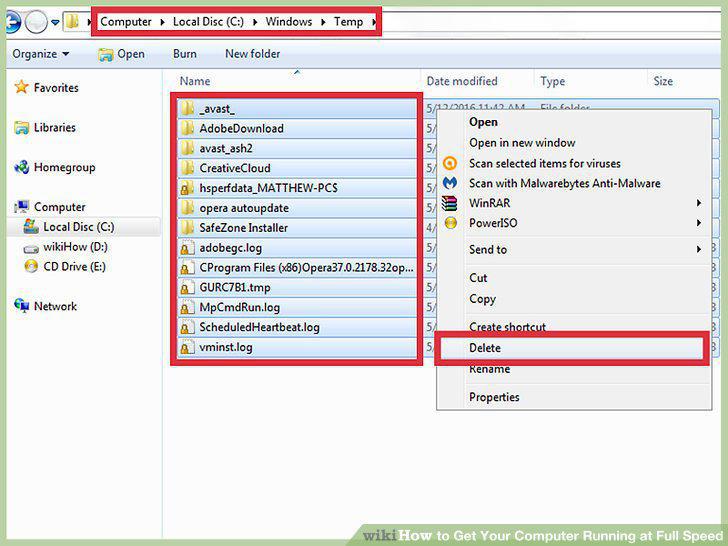Select Local Disc (C:) breadcrumb segment
The height and width of the screenshot is (546, 728).
click(x=208, y=22)
